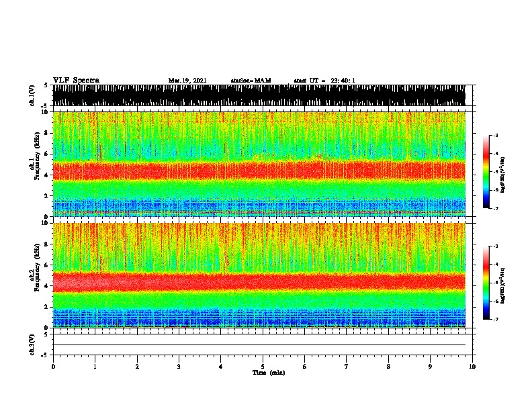The width and height of the screenshot is (532, 411).
Task: Click the "-7" tick on ch.1 color scale
Action: [496, 208]
